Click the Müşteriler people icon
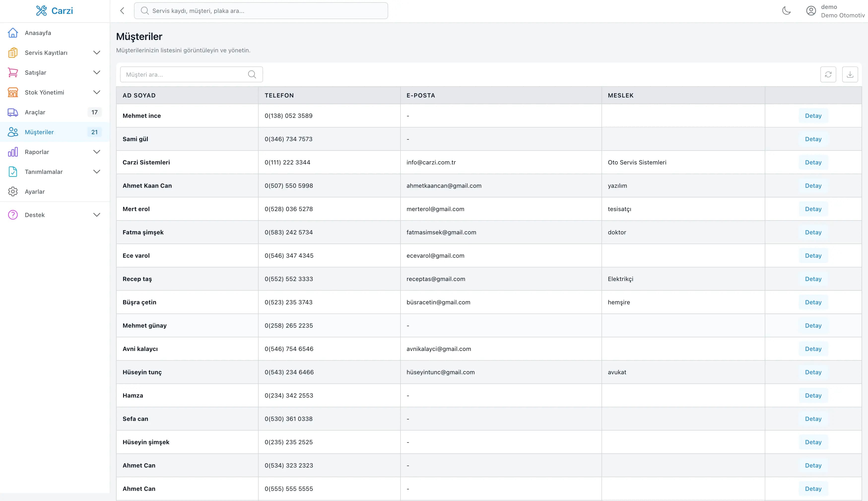Screen dimensions: 868x501 tap(13, 132)
